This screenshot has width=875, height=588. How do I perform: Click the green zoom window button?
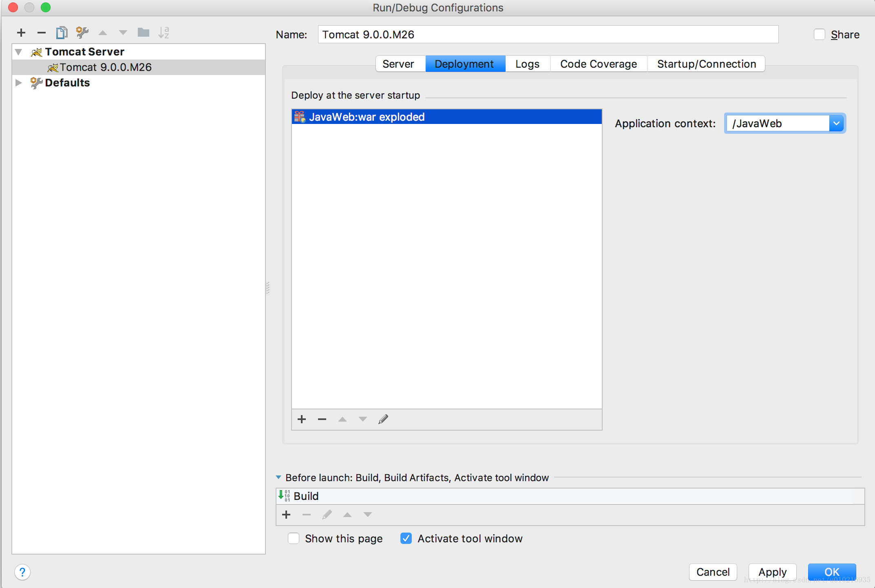pyautogui.click(x=46, y=7)
